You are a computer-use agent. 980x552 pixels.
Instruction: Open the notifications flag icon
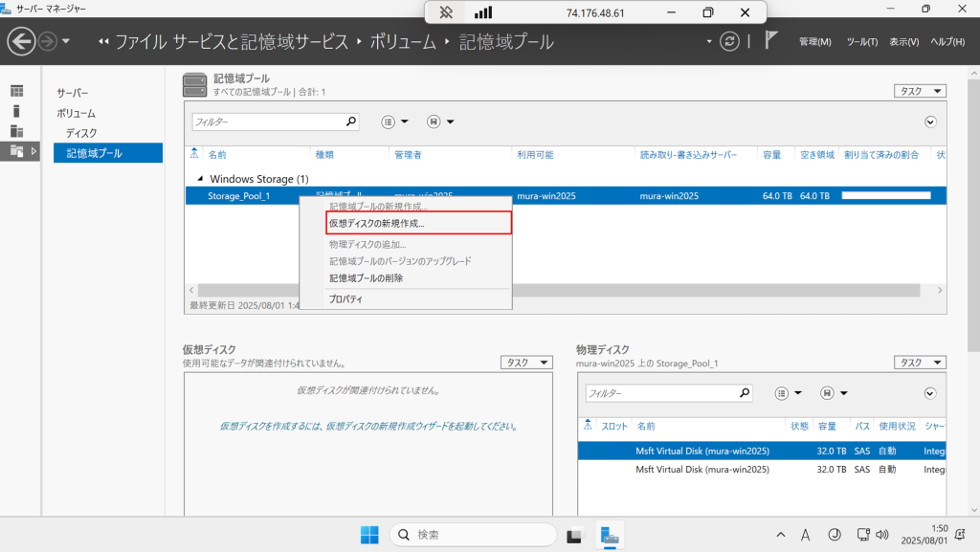coord(771,40)
